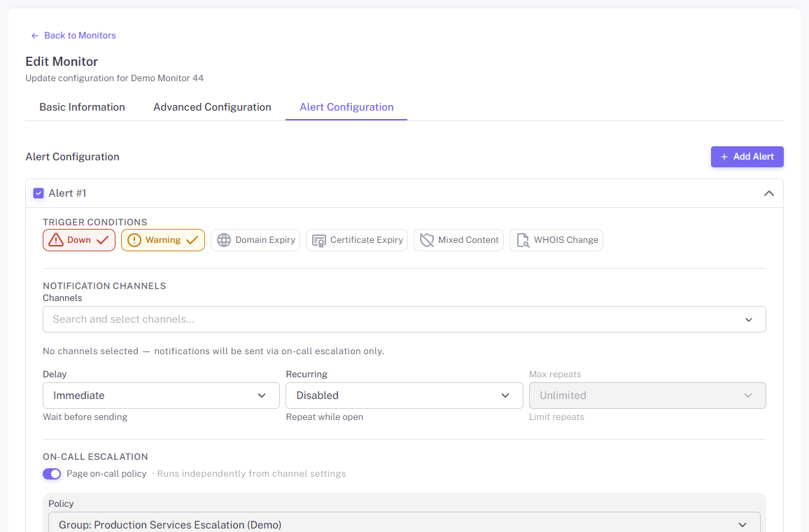809x532 pixels.
Task: Open the Recurring dropdown
Action: 404,395
